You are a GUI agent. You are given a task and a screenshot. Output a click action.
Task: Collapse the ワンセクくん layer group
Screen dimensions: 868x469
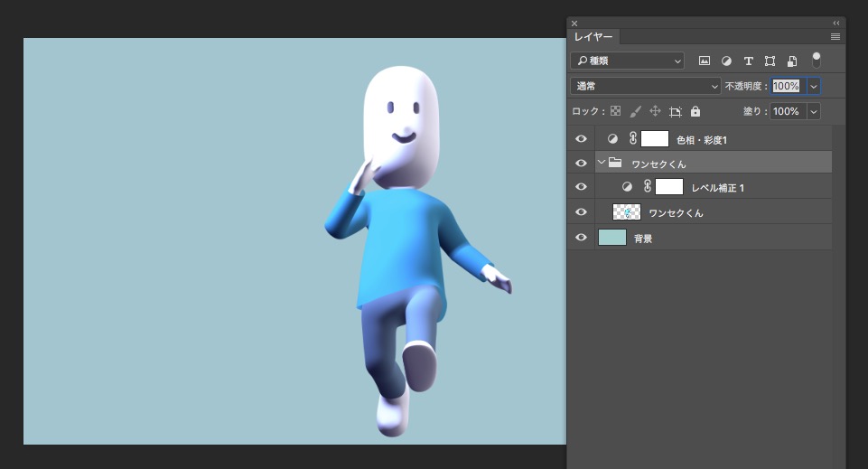602,163
